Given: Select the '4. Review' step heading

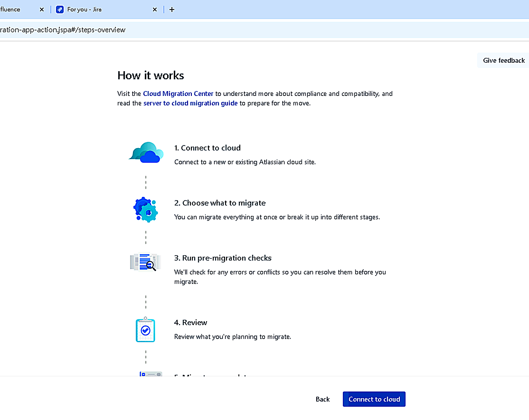Looking at the screenshot, I should pos(190,323).
